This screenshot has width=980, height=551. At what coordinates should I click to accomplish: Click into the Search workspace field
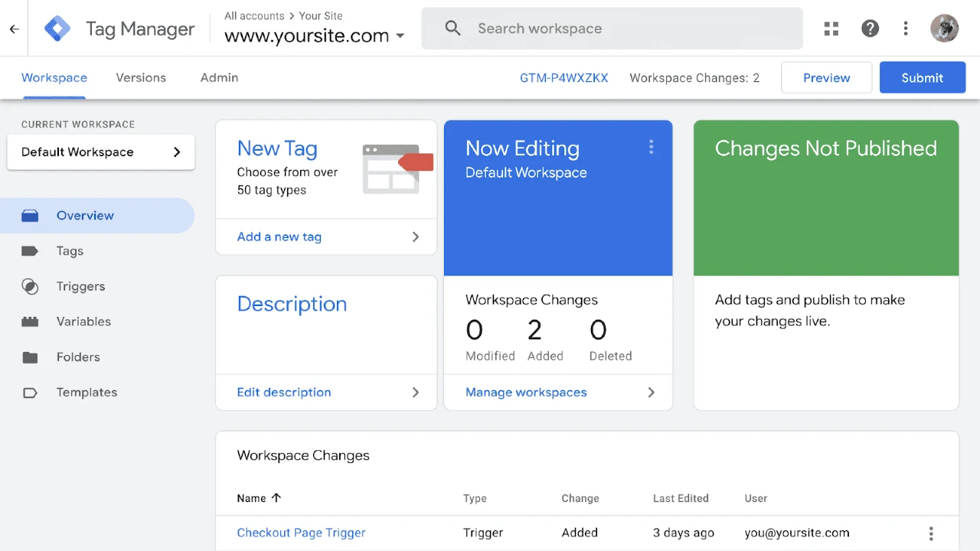coord(612,28)
